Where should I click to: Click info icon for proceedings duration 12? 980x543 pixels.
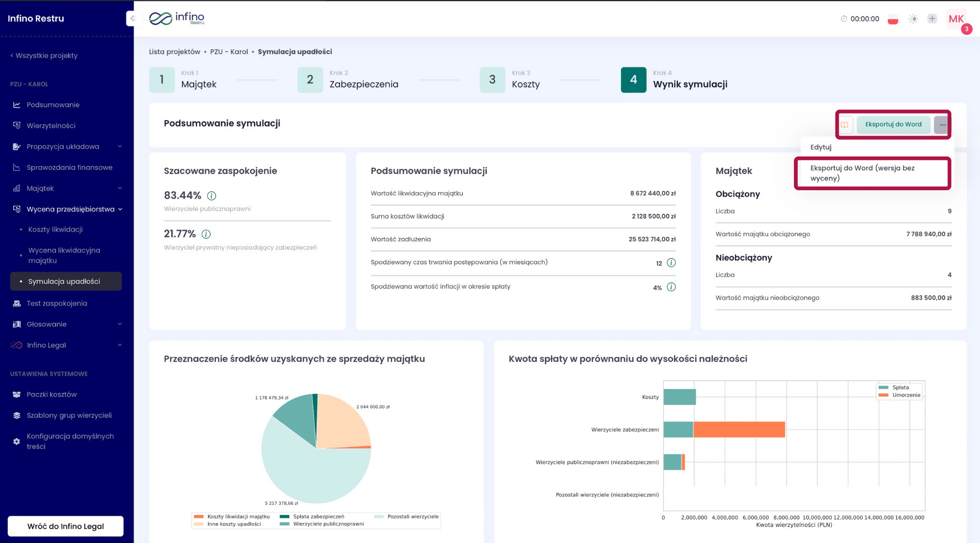(x=671, y=263)
